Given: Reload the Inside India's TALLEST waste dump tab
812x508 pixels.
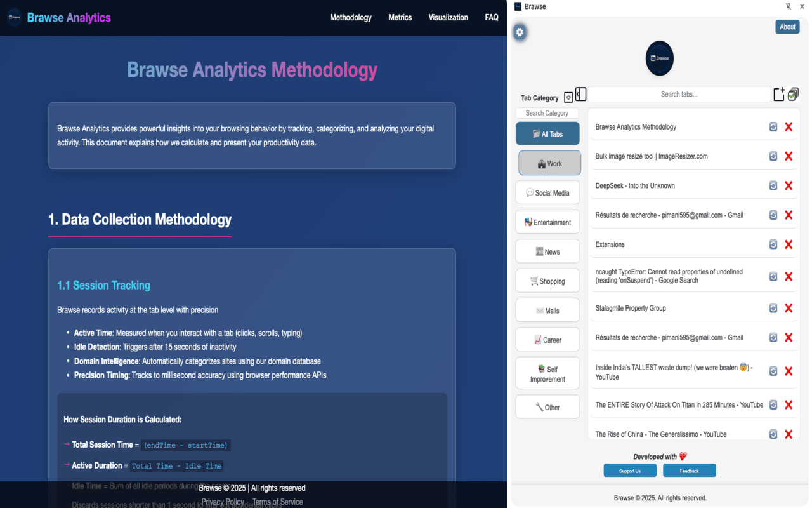Looking at the screenshot, I should [x=773, y=371].
